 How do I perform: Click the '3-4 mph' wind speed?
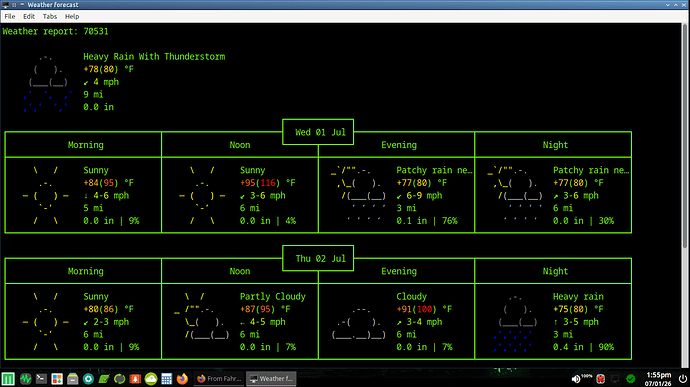[x=424, y=322]
